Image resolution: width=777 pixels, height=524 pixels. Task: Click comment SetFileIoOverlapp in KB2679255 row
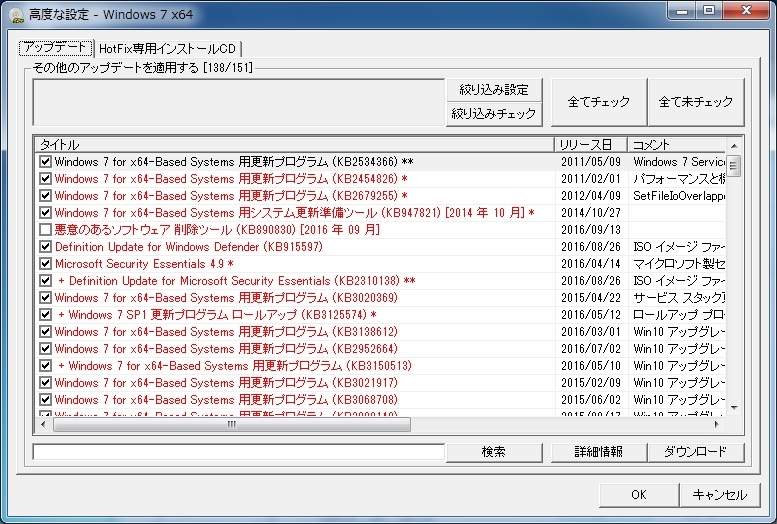click(x=679, y=195)
